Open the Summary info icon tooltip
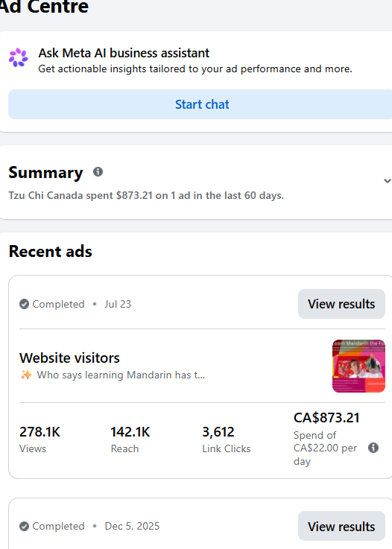Viewport: 392px width, 549px height. click(x=98, y=171)
